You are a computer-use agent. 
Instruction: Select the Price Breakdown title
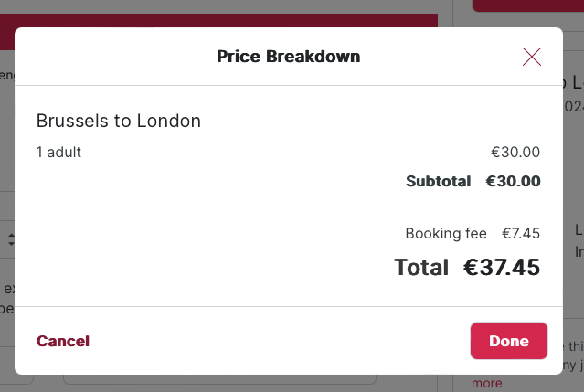288,57
